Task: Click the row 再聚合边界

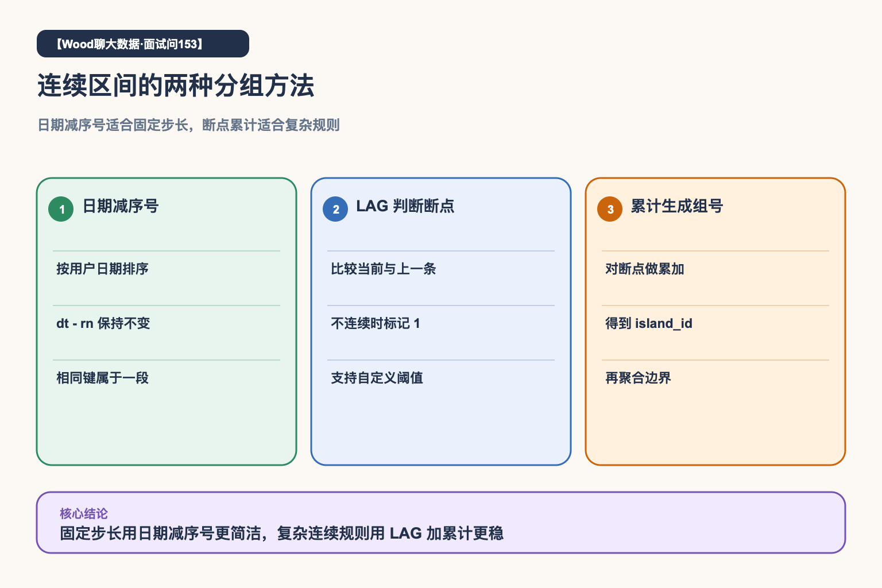Action: coord(639,378)
